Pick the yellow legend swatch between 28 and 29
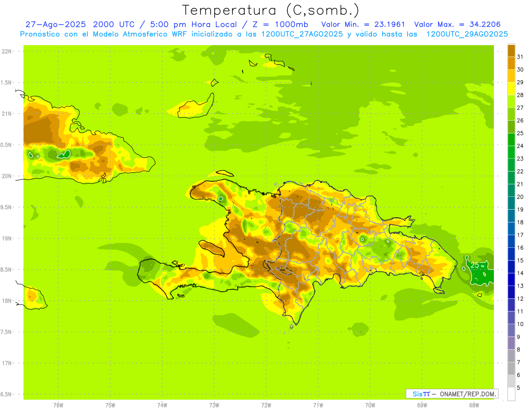Viewport: 532px width, 411px height. coord(511,89)
